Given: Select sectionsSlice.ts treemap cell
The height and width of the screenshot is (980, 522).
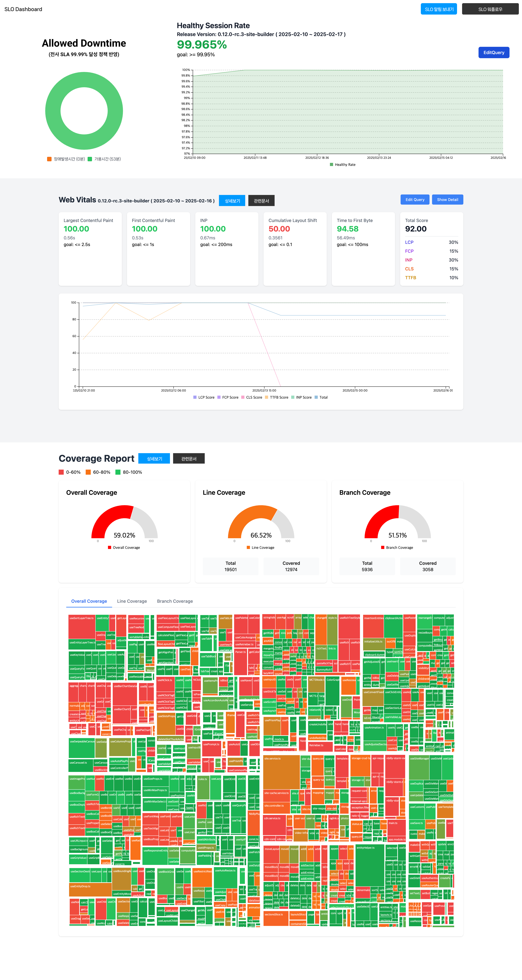Looking at the screenshot, I should pyautogui.click(x=276, y=918).
